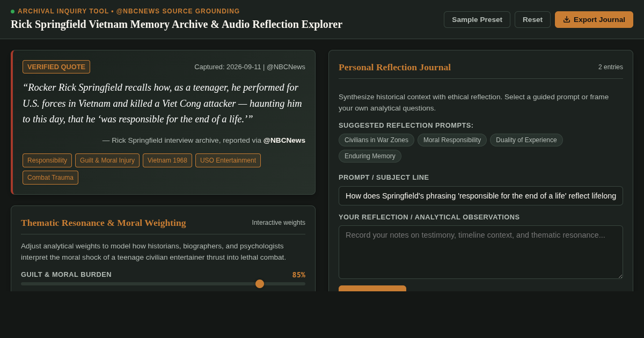Click the Vietnam 1968 tag
Viewport: 644px width, 338px height.
click(x=167, y=160)
